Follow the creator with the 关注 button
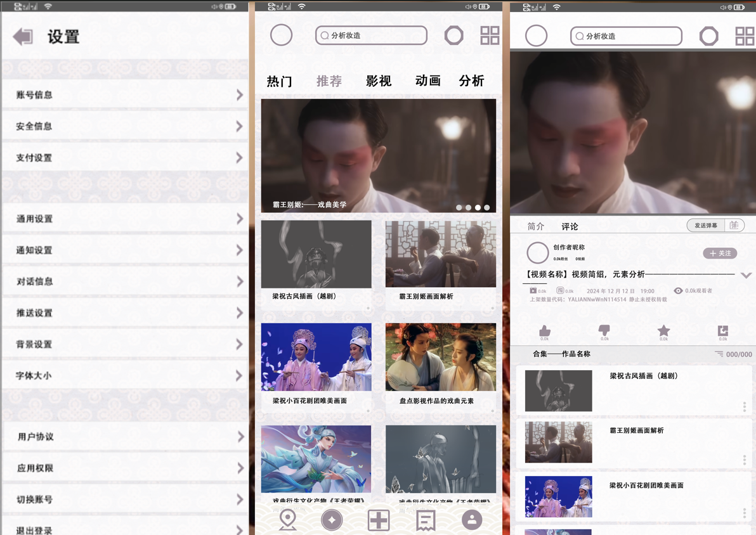The height and width of the screenshot is (535, 756). pyautogui.click(x=720, y=253)
